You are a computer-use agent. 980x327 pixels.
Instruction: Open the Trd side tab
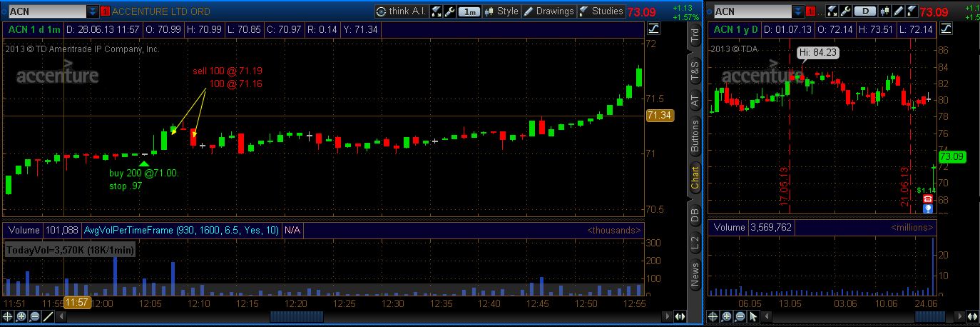coord(695,36)
